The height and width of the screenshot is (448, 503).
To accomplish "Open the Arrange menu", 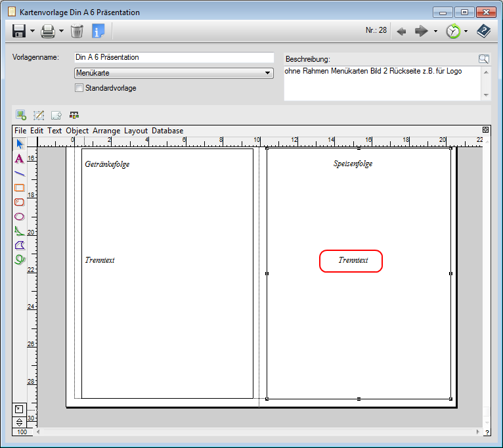I will coord(106,131).
